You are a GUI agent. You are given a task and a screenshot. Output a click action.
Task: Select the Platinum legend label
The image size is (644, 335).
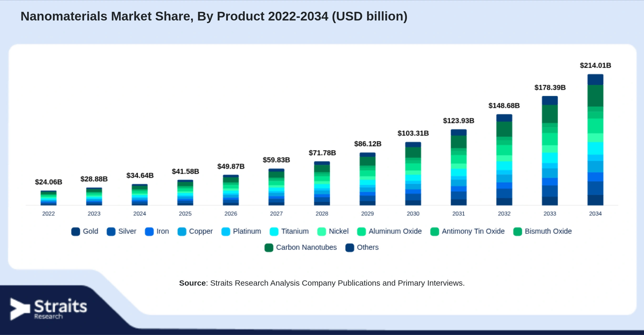pos(247,231)
